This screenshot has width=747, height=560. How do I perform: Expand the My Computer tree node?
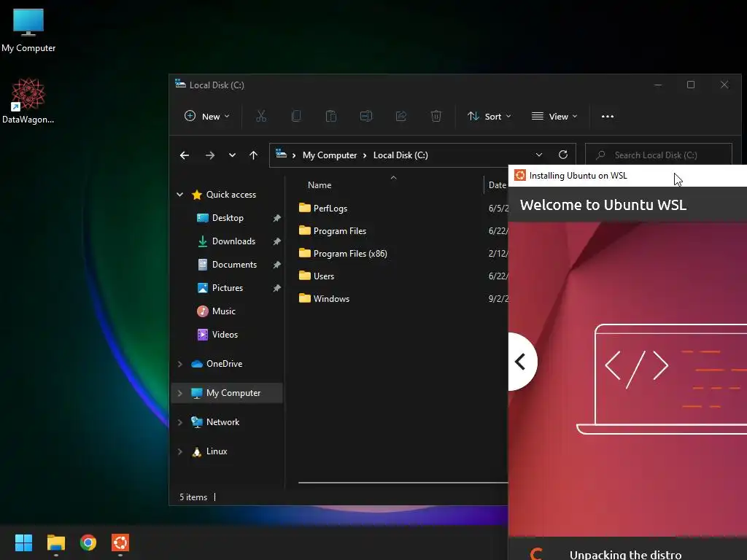180,393
